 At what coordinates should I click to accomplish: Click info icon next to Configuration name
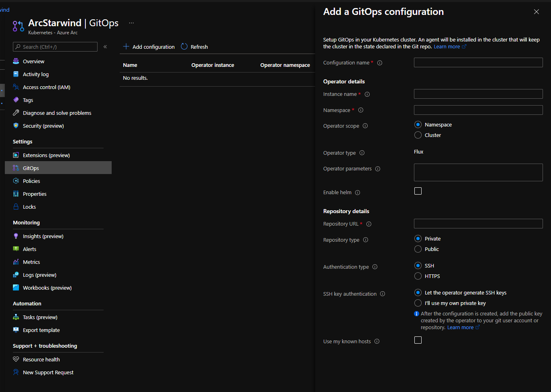[380, 63]
